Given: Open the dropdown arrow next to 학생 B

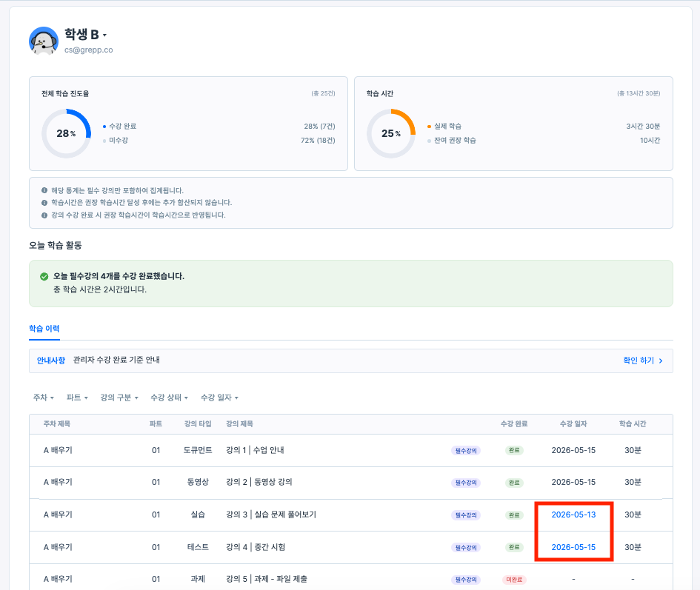Looking at the screenshot, I should tap(104, 36).
